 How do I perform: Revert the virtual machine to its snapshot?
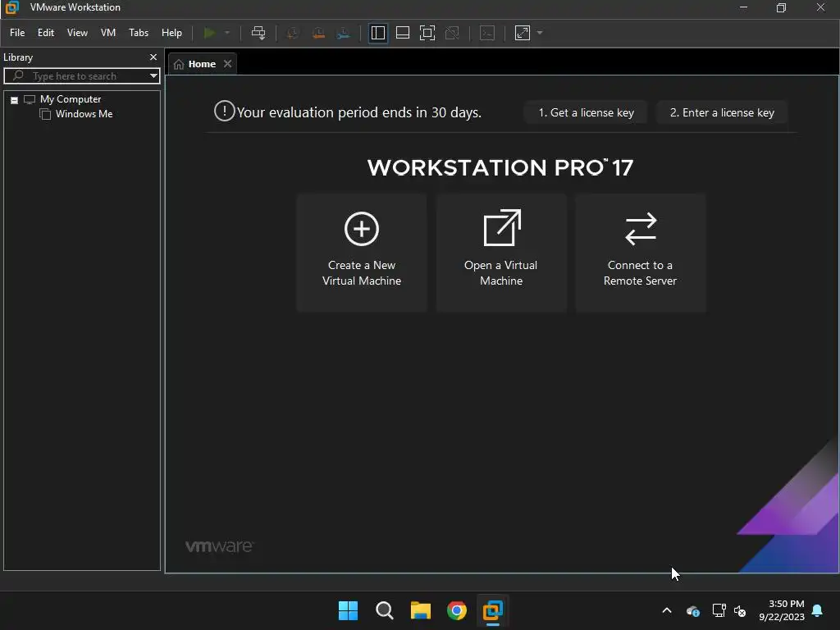point(318,33)
